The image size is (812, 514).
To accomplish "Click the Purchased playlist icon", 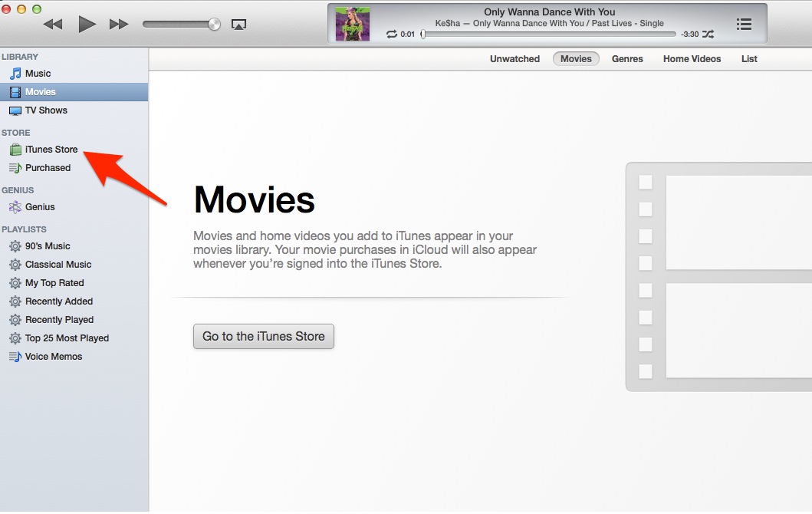I will click(x=15, y=168).
